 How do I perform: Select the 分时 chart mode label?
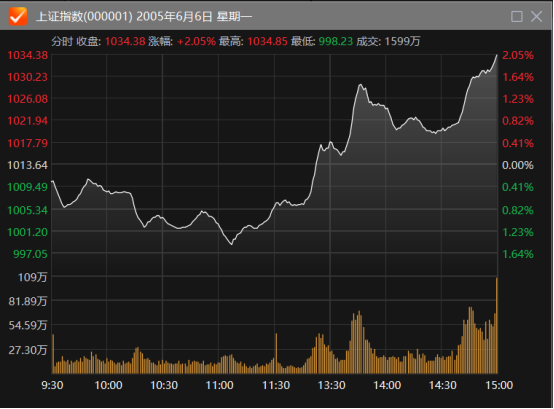[62, 41]
